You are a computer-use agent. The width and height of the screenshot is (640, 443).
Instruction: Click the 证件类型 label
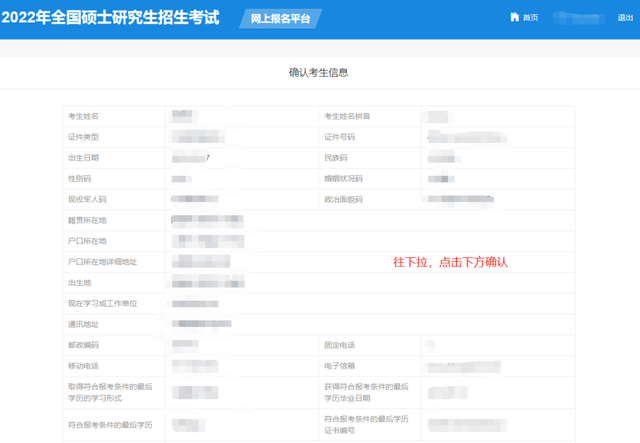coord(83,137)
